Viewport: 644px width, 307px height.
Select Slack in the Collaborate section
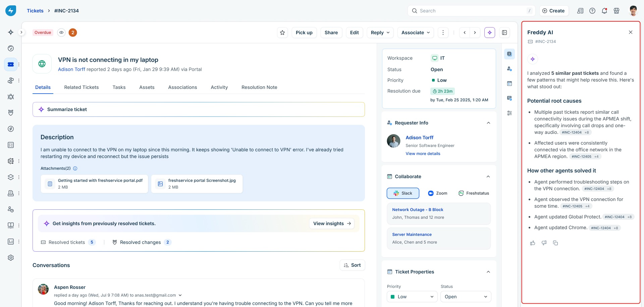403,193
